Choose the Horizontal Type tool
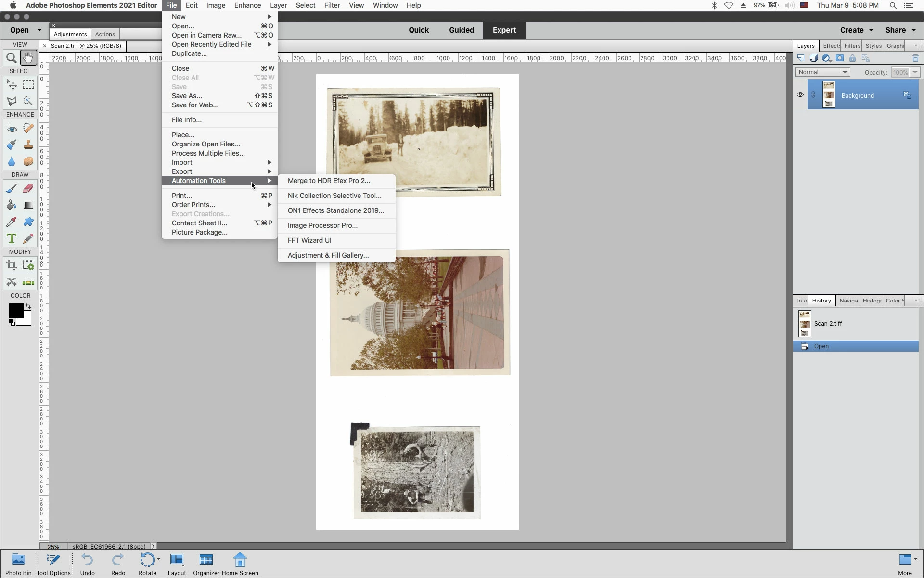The height and width of the screenshot is (578, 924). click(12, 239)
